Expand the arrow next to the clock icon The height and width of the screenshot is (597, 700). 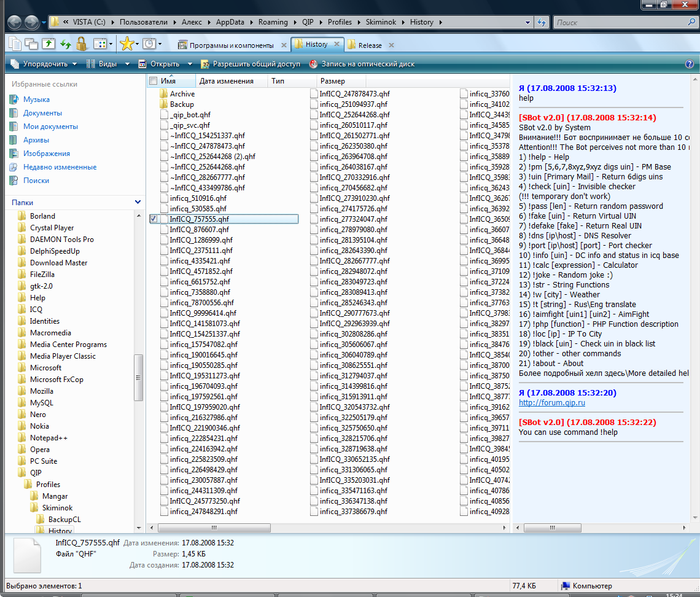pyautogui.click(x=160, y=44)
